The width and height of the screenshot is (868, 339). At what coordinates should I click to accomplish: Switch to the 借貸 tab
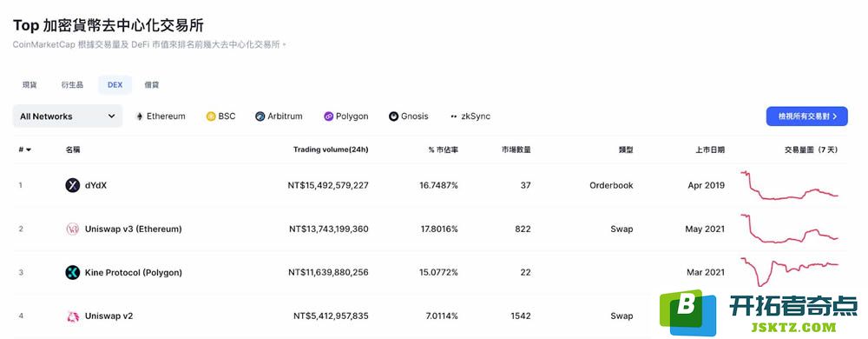click(x=152, y=85)
